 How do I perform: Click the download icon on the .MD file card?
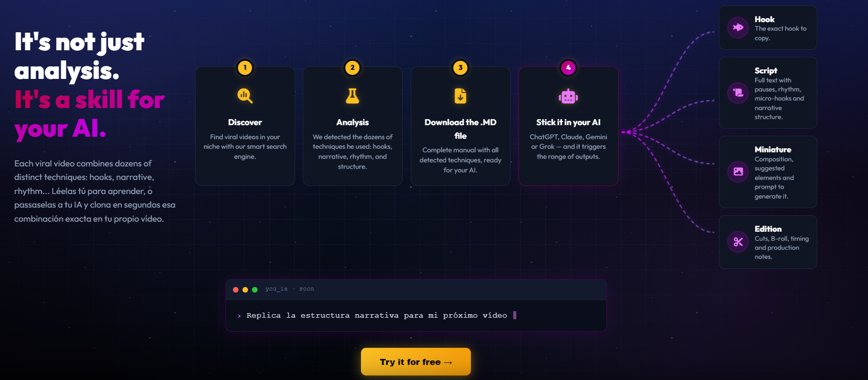click(x=460, y=96)
